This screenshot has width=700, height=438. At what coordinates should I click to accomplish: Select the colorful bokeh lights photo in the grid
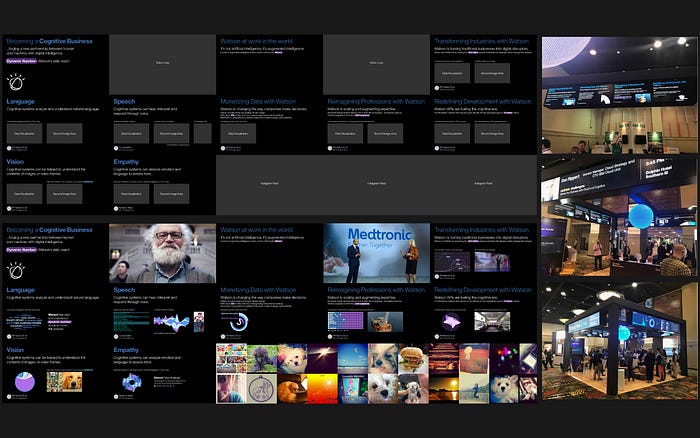click(504, 359)
